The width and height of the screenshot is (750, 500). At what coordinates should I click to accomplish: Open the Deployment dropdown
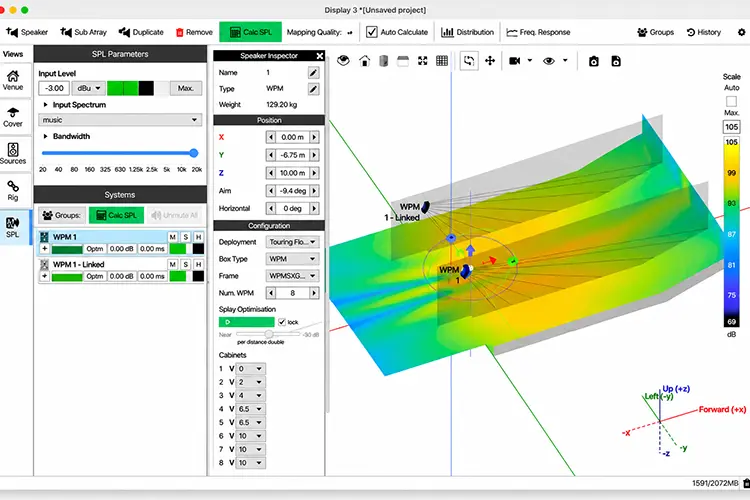pos(292,242)
